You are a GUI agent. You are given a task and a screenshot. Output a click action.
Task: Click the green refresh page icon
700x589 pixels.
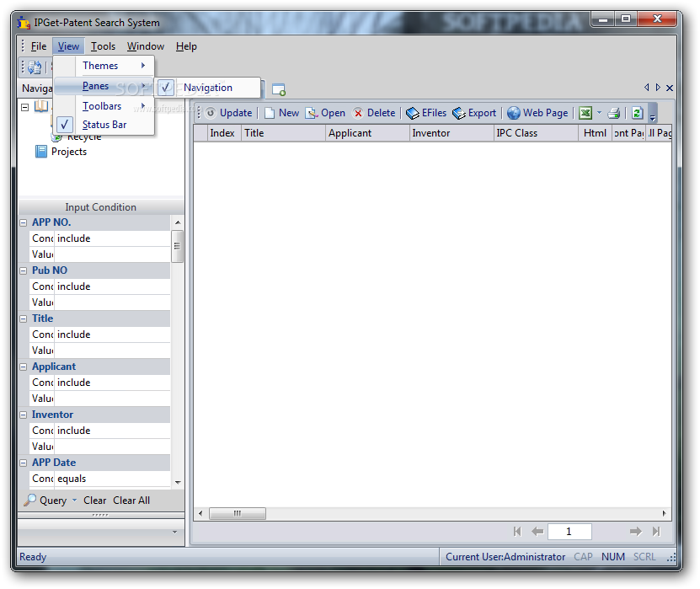pyautogui.click(x=637, y=113)
